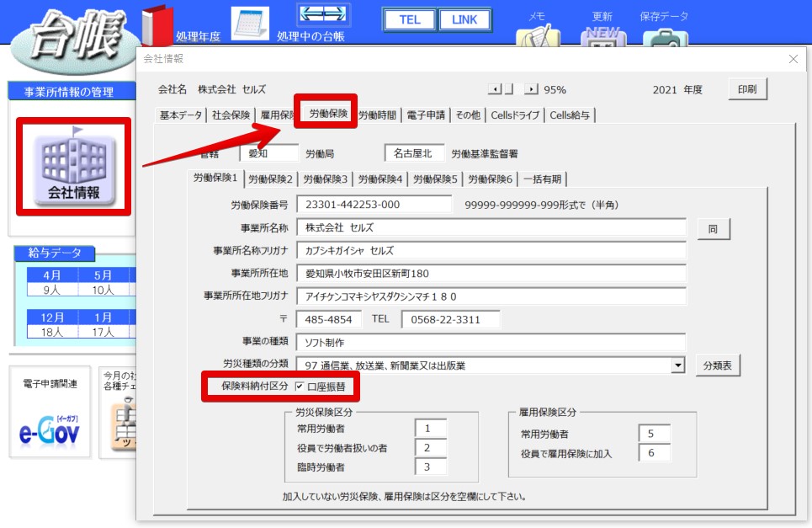Click the 事業所所在地 input field
The width and height of the screenshot is (812, 528).
point(491,274)
